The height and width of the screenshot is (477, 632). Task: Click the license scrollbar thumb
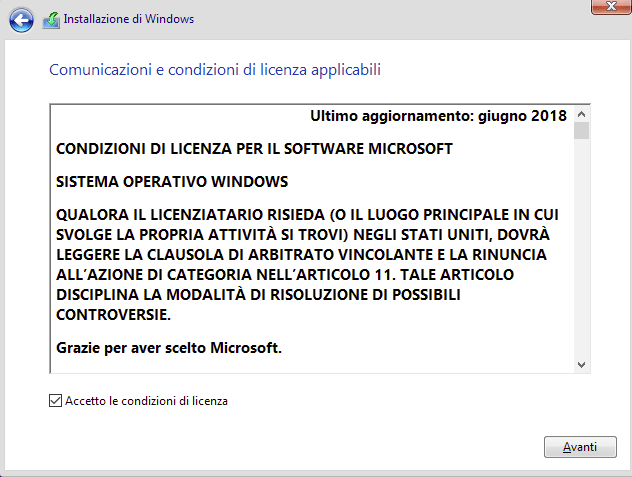(581, 131)
